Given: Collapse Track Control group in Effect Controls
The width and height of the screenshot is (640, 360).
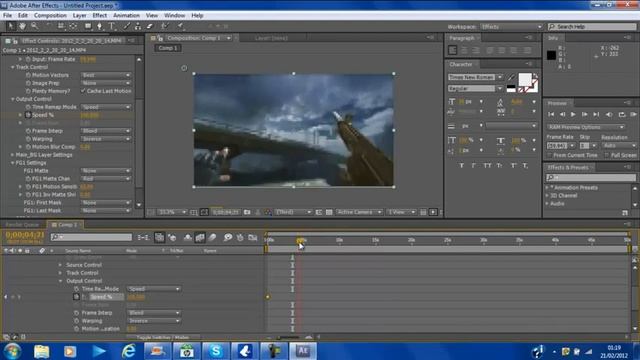Looking at the screenshot, I should click(x=13, y=67).
